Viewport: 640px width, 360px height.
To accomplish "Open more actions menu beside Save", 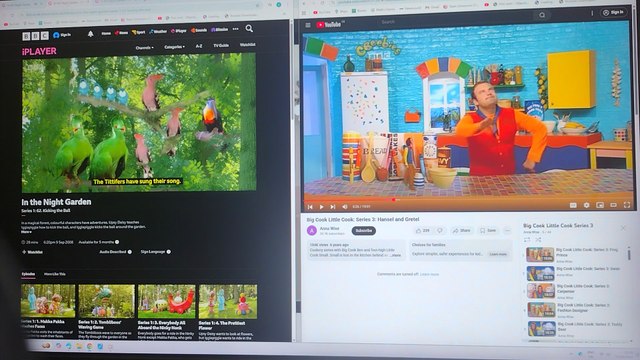I will tap(507, 231).
